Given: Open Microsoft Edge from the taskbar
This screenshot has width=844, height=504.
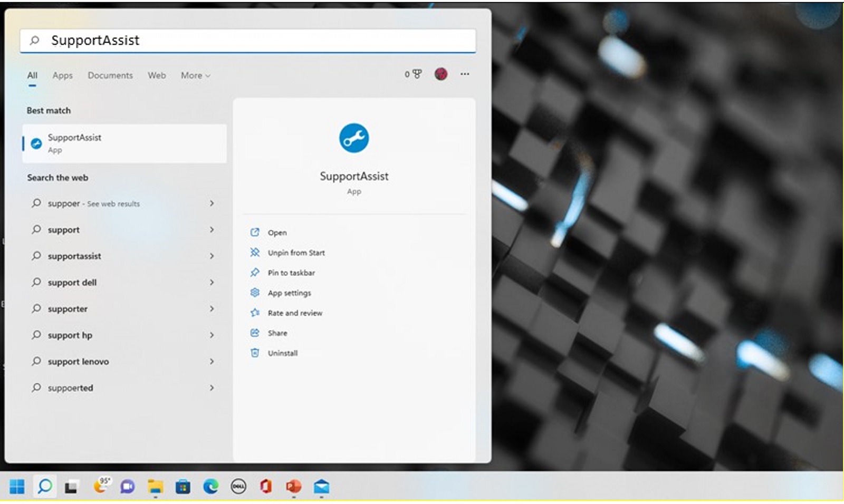Looking at the screenshot, I should tap(210, 487).
